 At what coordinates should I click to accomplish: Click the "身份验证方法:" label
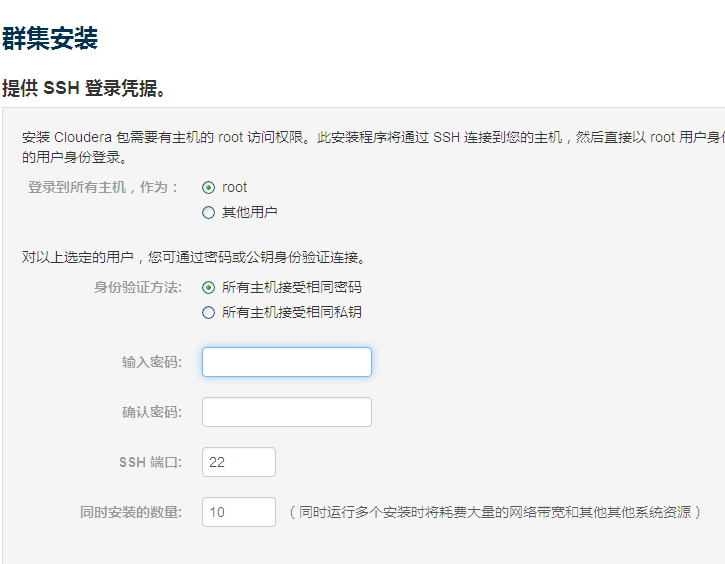(x=138, y=287)
